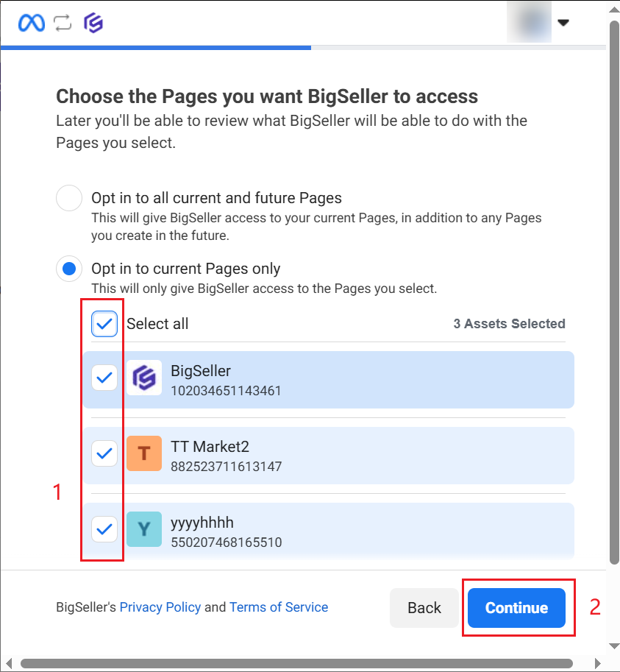
Task: Click the Continue button
Action: coord(516,608)
